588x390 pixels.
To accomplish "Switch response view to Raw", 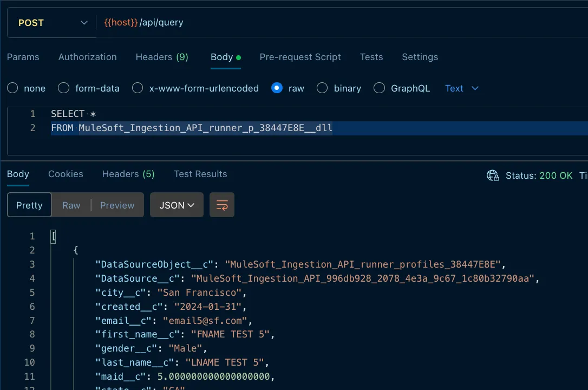I will 71,205.
